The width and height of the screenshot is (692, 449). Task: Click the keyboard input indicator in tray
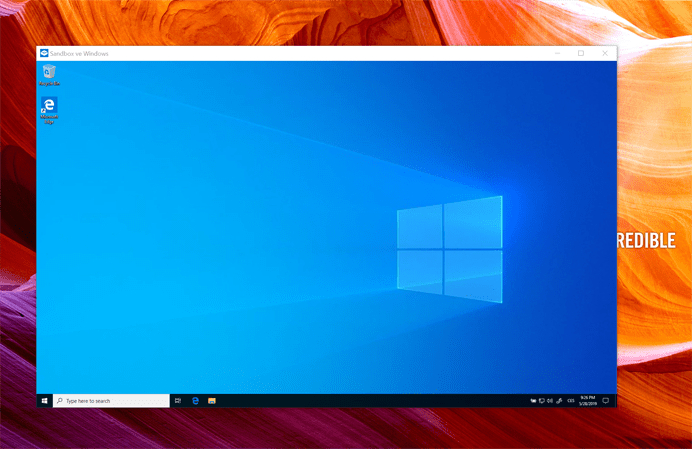tap(571, 400)
